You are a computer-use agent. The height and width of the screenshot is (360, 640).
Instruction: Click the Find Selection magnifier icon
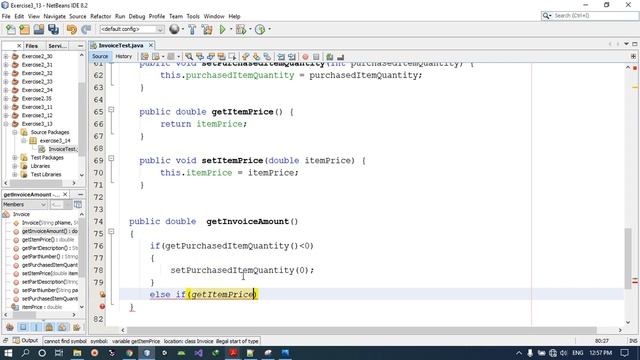[189, 57]
